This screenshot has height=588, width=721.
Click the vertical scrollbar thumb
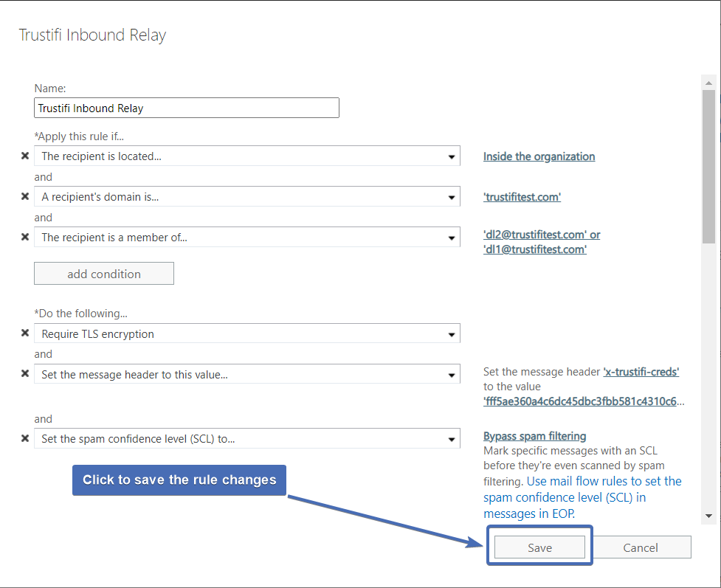pyautogui.click(x=708, y=167)
